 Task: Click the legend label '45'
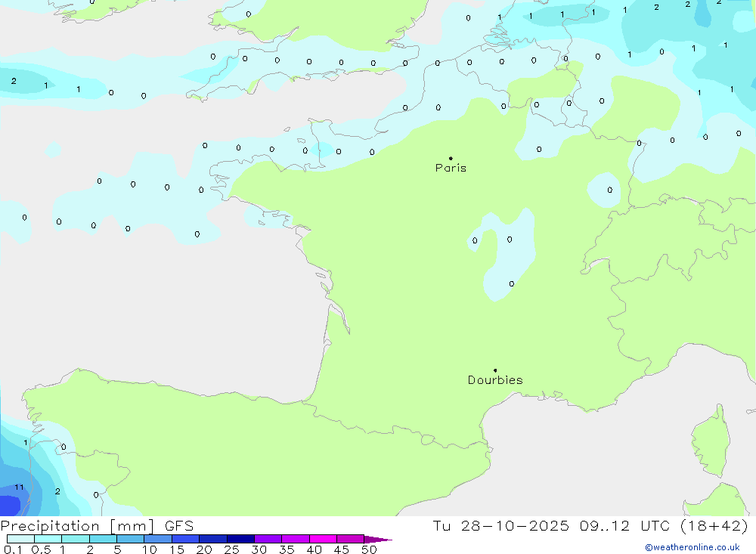point(342,549)
